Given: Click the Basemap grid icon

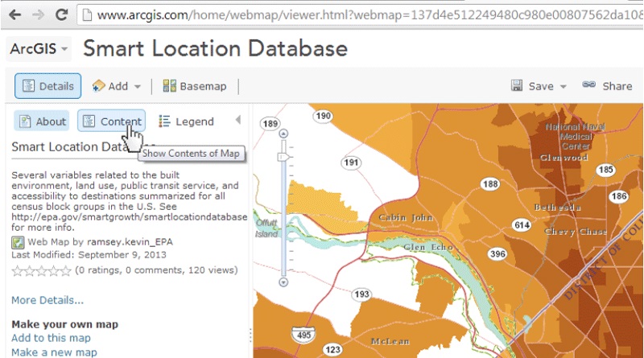Looking at the screenshot, I should click(169, 86).
